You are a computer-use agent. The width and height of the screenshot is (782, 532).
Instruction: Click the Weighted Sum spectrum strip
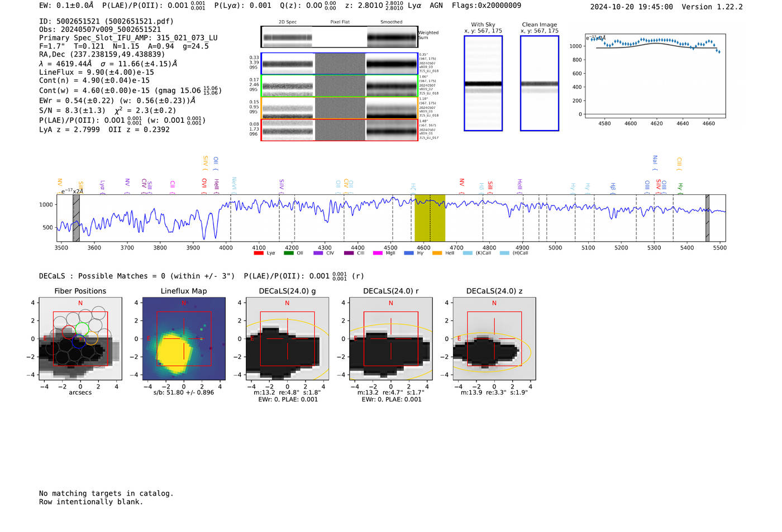340,37
